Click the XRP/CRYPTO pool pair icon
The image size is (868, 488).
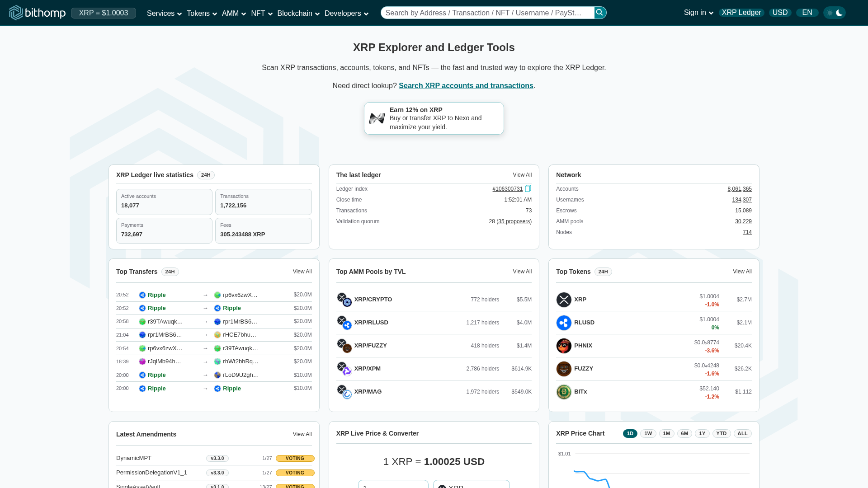click(344, 300)
